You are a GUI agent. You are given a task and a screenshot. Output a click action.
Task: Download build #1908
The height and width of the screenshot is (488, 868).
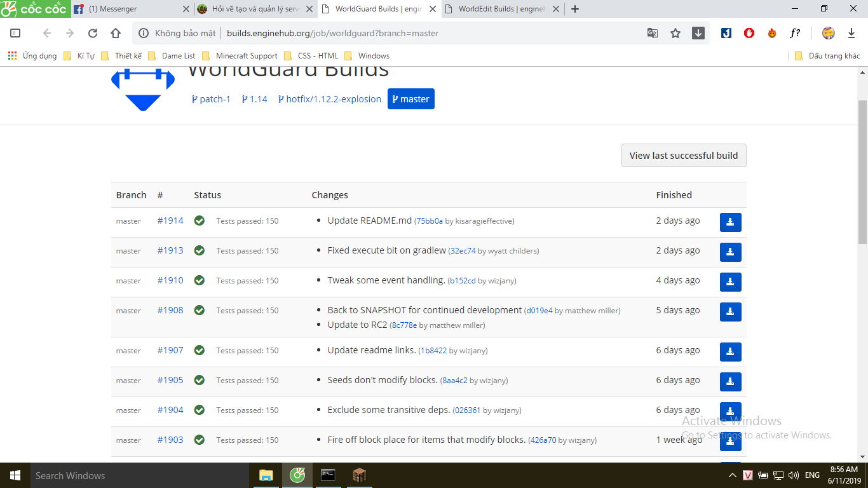click(730, 312)
